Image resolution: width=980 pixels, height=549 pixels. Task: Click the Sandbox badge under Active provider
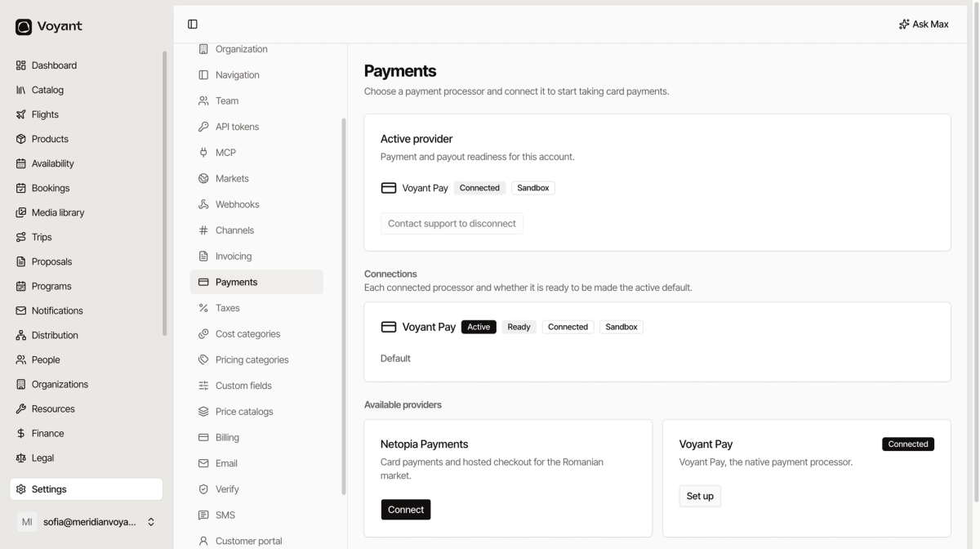click(533, 188)
